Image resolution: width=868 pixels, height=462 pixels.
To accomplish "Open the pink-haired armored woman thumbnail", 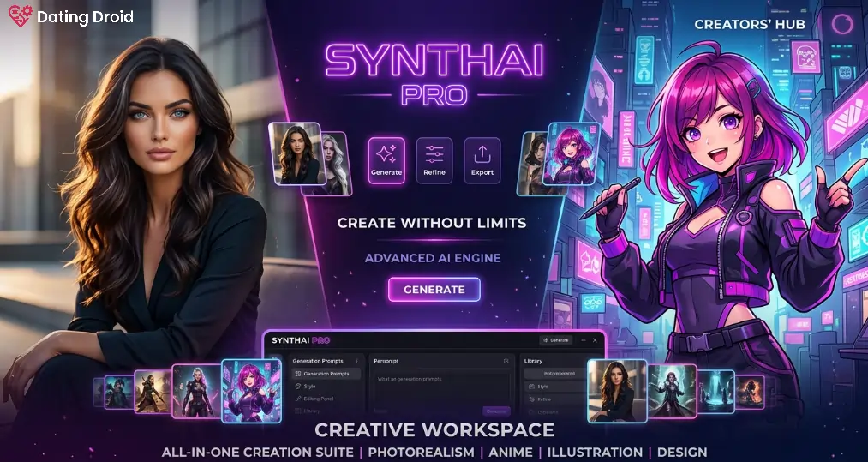I will (x=196, y=391).
